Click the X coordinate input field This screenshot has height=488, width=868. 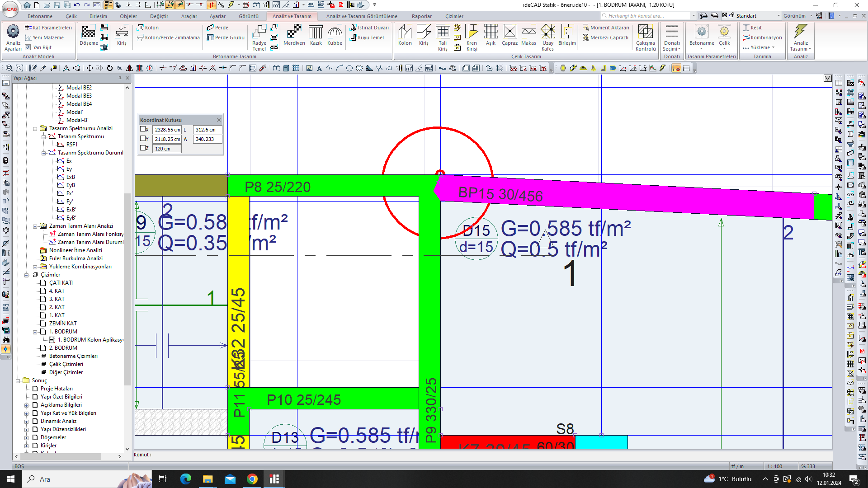pos(167,130)
